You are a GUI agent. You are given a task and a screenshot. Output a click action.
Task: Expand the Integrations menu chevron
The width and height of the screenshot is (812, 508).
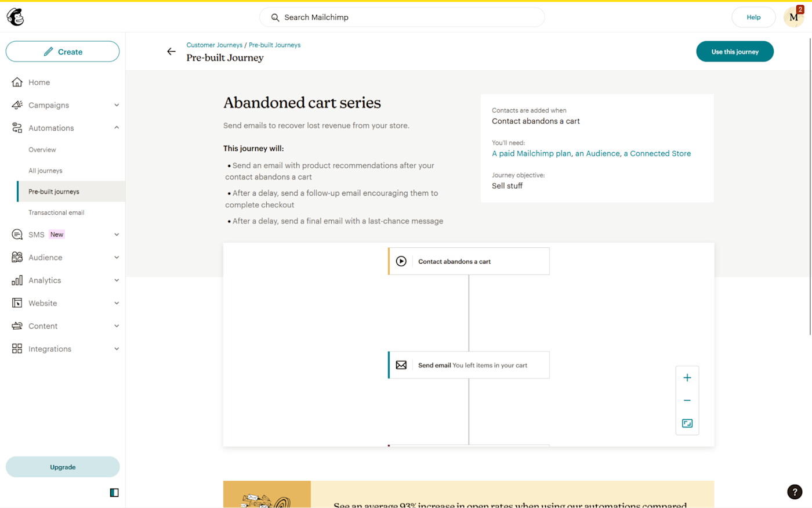point(117,349)
